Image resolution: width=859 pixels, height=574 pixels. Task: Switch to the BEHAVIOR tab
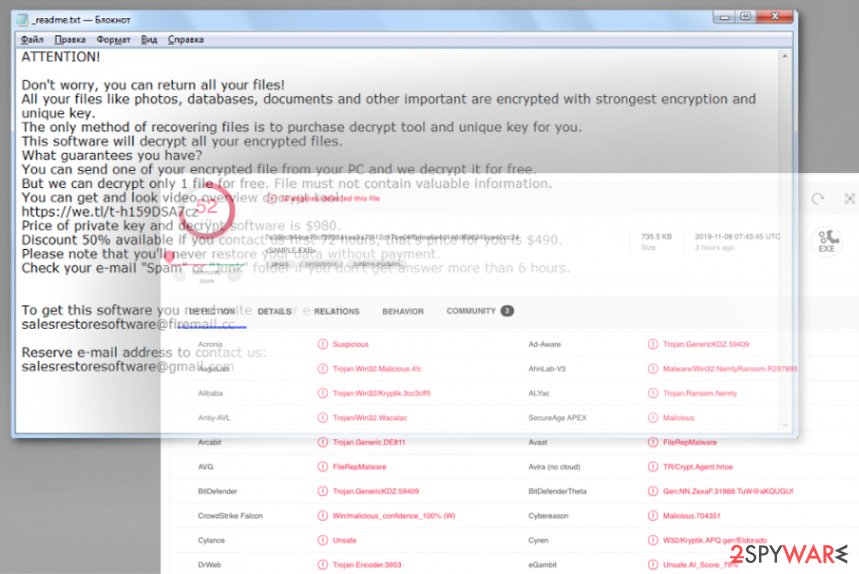[x=403, y=311]
